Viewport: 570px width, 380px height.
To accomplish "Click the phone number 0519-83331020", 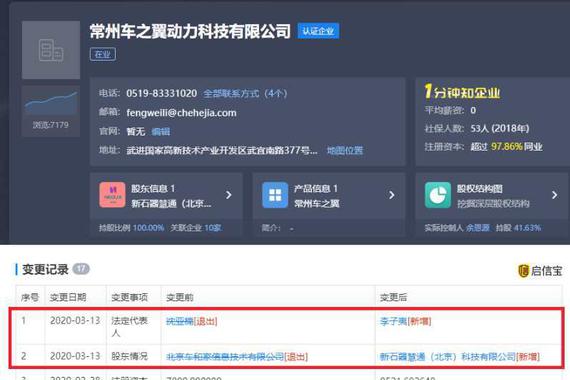I will pyautogui.click(x=162, y=94).
